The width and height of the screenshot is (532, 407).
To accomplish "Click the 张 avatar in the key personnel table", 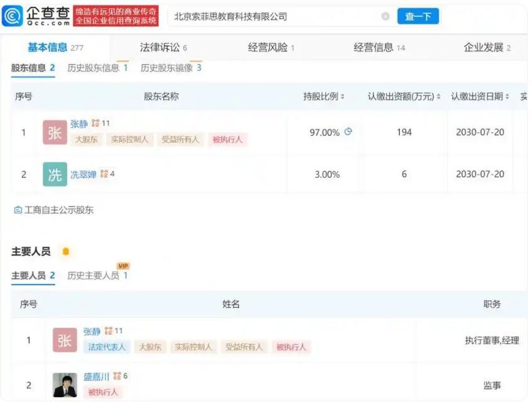I will point(65,340).
